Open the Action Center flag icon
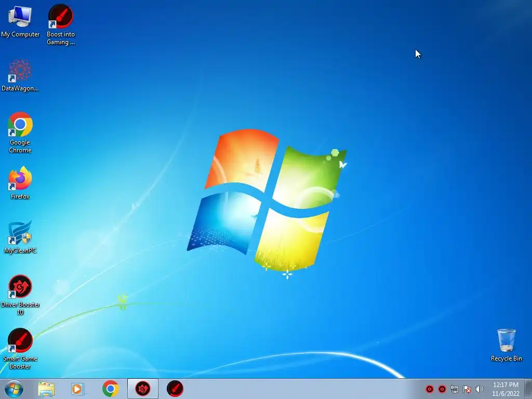Viewport: 532px width, 399px height. click(x=467, y=389)
